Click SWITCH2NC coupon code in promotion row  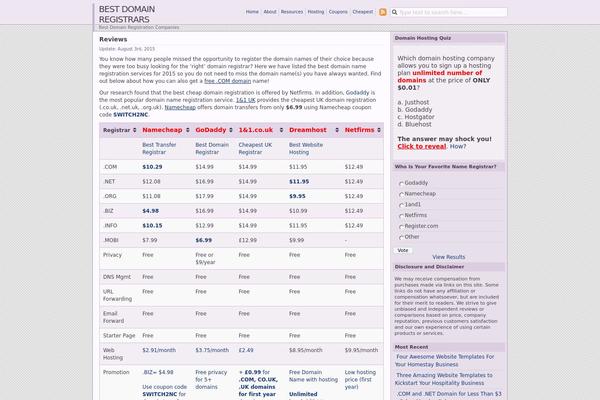tap(160, 394)
